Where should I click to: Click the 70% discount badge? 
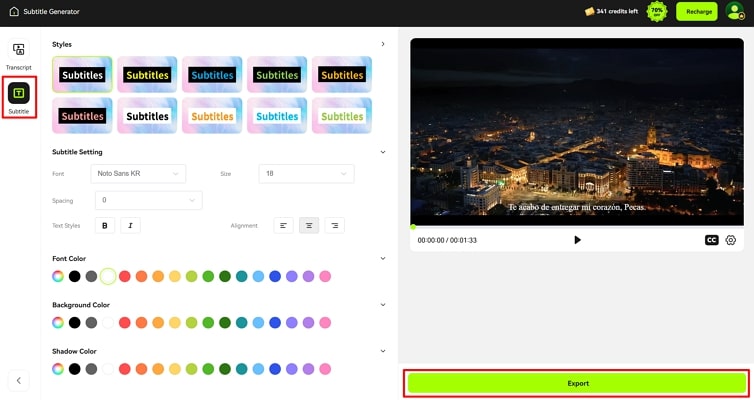tap(657, 11)
